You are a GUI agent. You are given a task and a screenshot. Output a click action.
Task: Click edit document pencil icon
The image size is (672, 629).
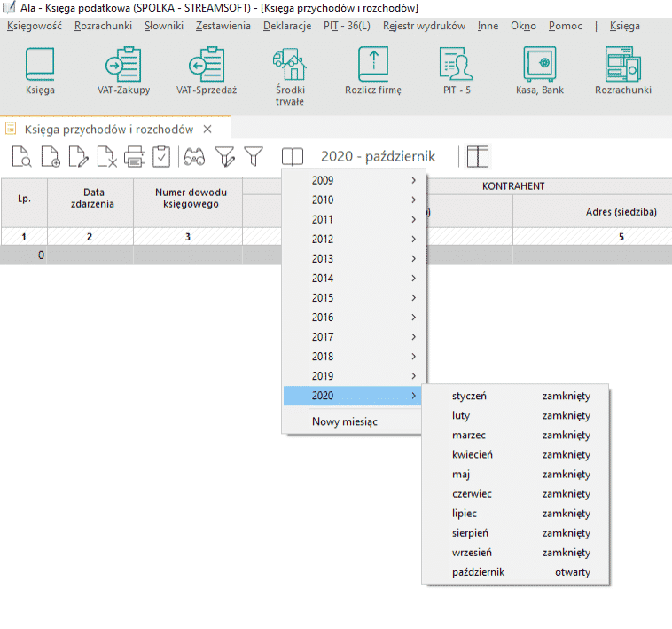[78, 156]
